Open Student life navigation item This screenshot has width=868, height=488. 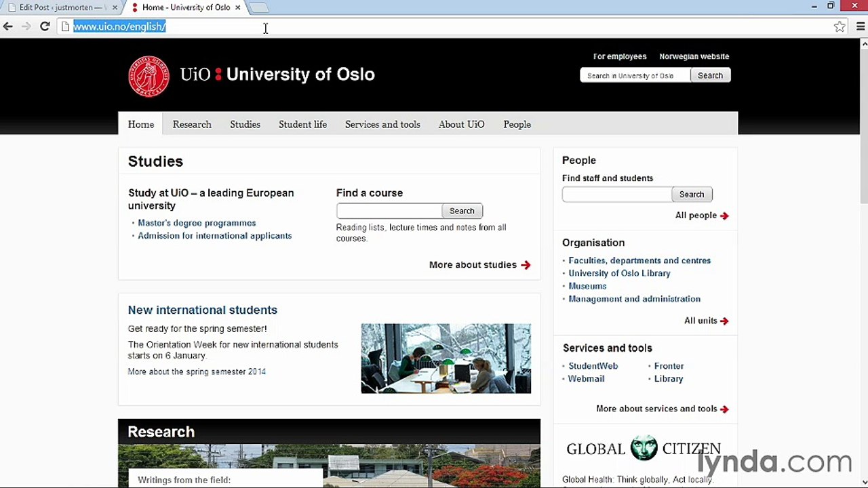point(302,125)
